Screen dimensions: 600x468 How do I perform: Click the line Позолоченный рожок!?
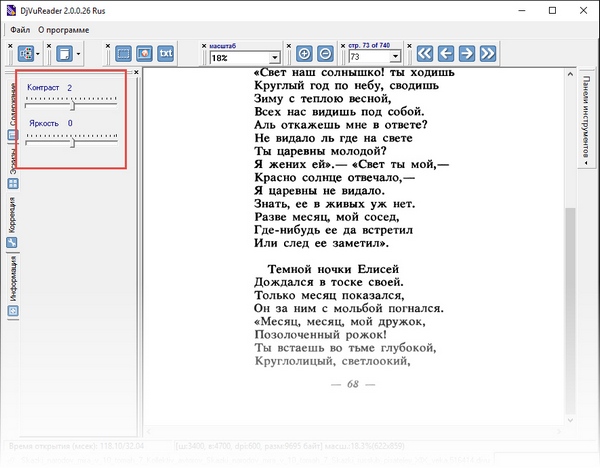tap(320, 335)
